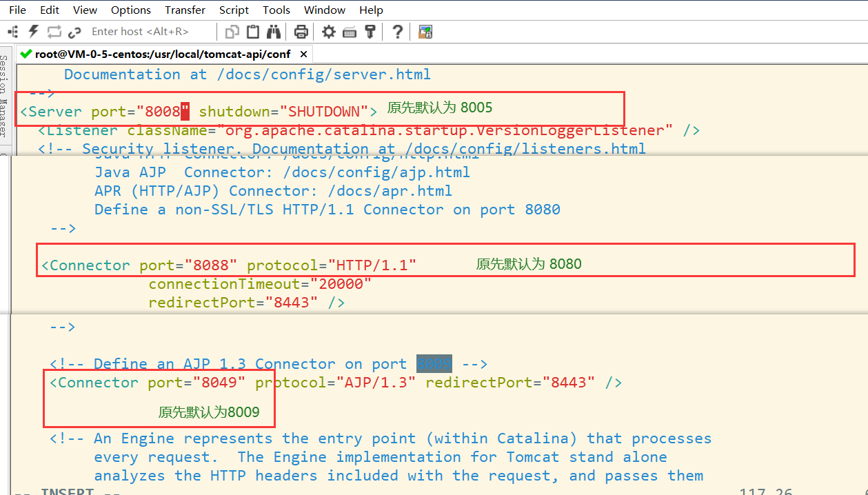
Task: Open the Help menu
Action: [x=371, y=10]
